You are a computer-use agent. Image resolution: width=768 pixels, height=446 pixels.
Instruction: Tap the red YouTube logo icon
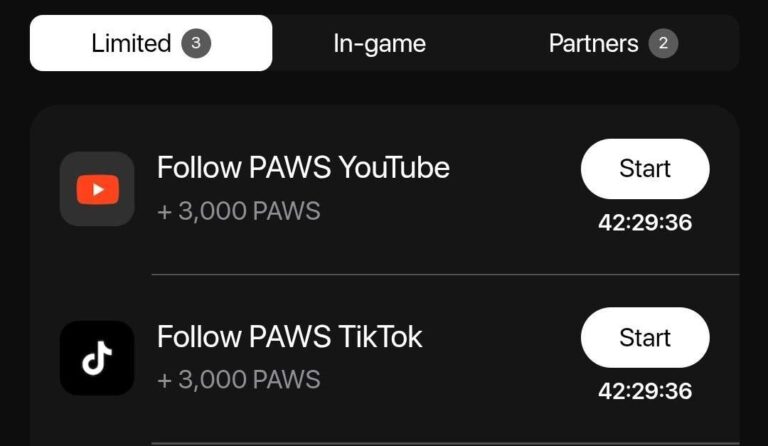[97, 189]
